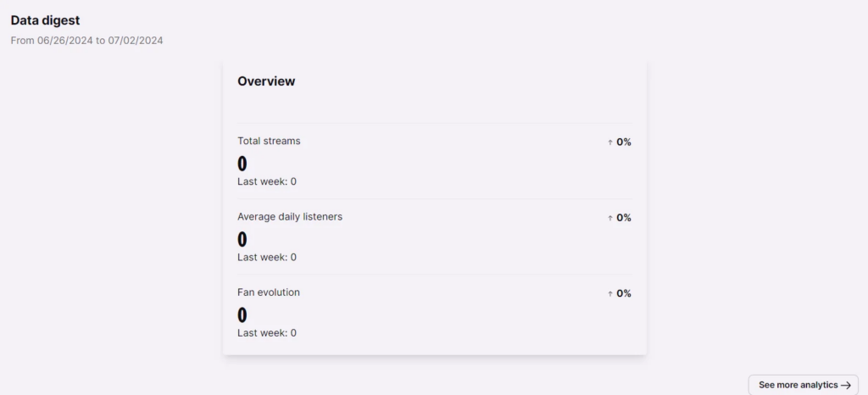The height and width of the screenshot is (395, 868).
Task: Select the Average daily listeners label
Action: pos(290,217)
